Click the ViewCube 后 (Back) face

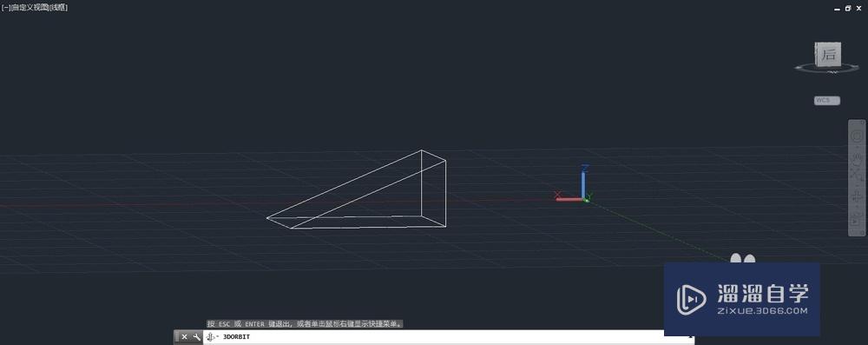click(x=829, y=55)
